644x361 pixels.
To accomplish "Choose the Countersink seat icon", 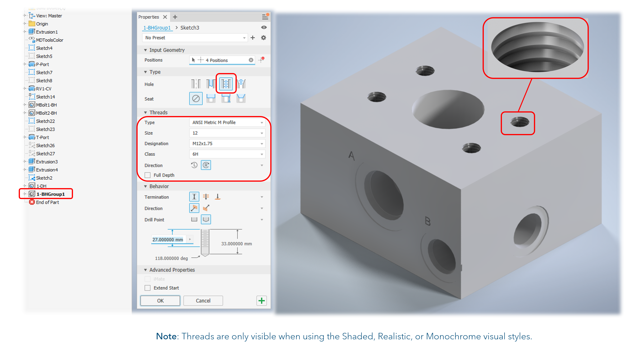I will click(241, 99).
